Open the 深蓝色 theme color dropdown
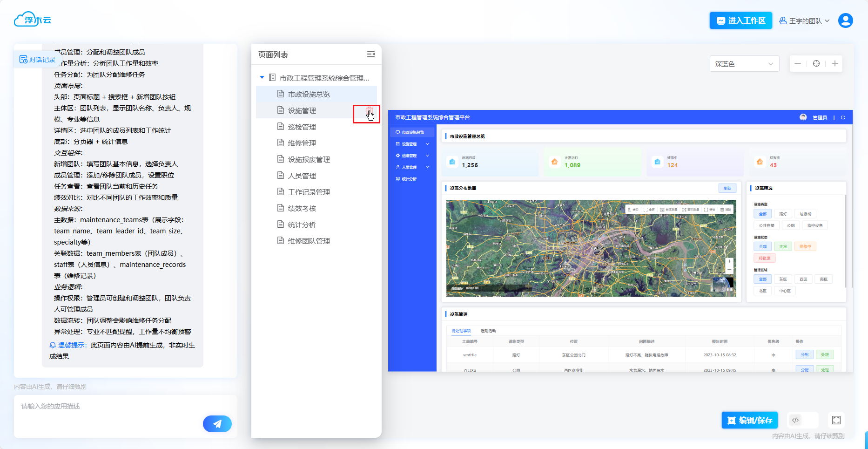 click(744, 64)
